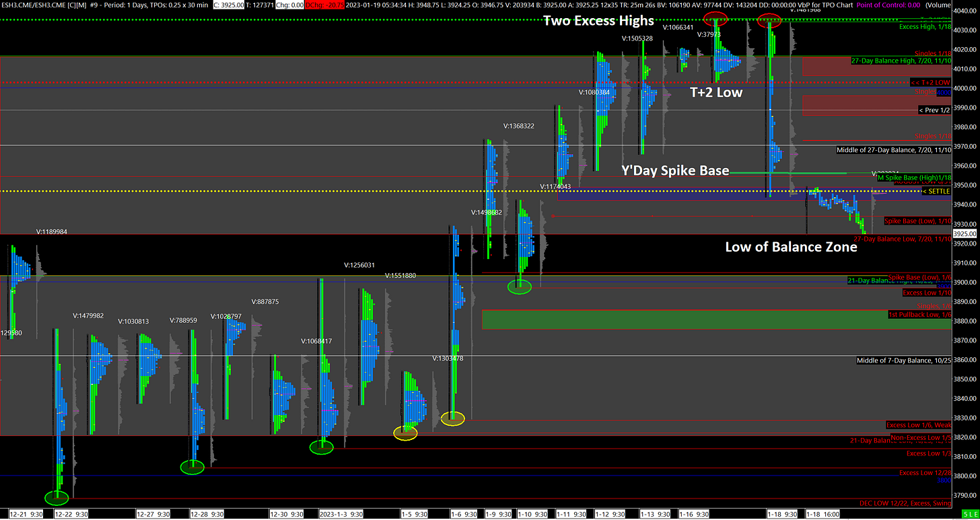Click volume label V:788959
Image resolution: width=980 pixels, height=520 pixels.
pos(183,320)
